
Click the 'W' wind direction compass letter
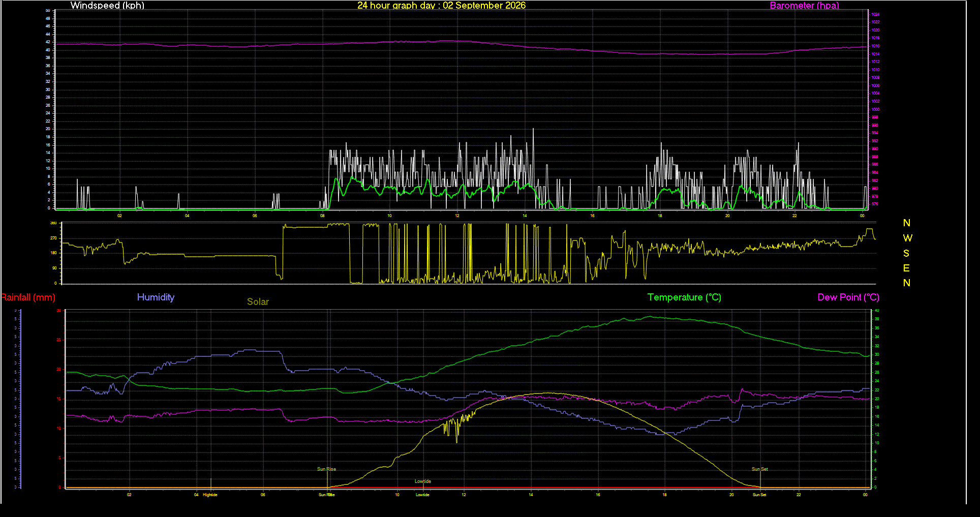coord(907,238)
